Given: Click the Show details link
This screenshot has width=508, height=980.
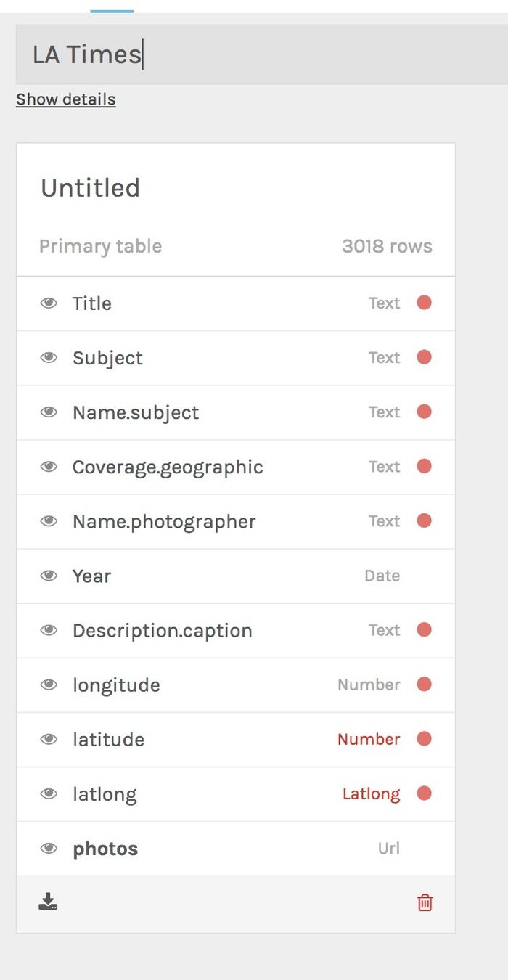Looking at the screenshot, I should coord(66,99).
